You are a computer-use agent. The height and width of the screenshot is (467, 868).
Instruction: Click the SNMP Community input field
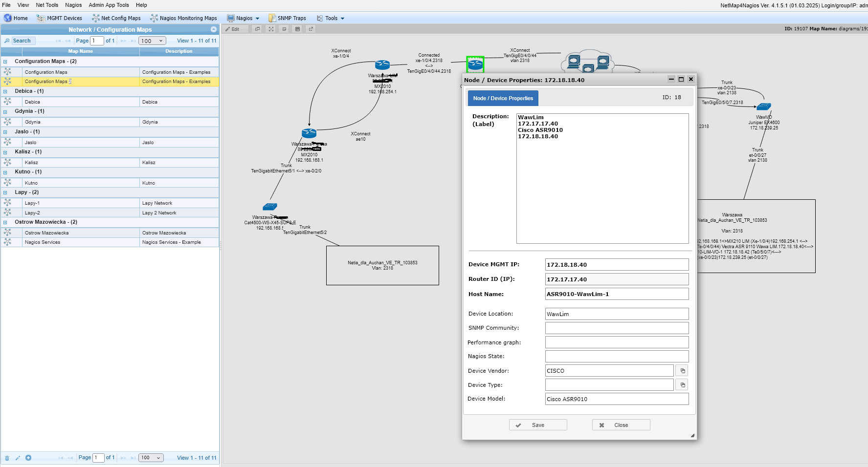[617, 328]
